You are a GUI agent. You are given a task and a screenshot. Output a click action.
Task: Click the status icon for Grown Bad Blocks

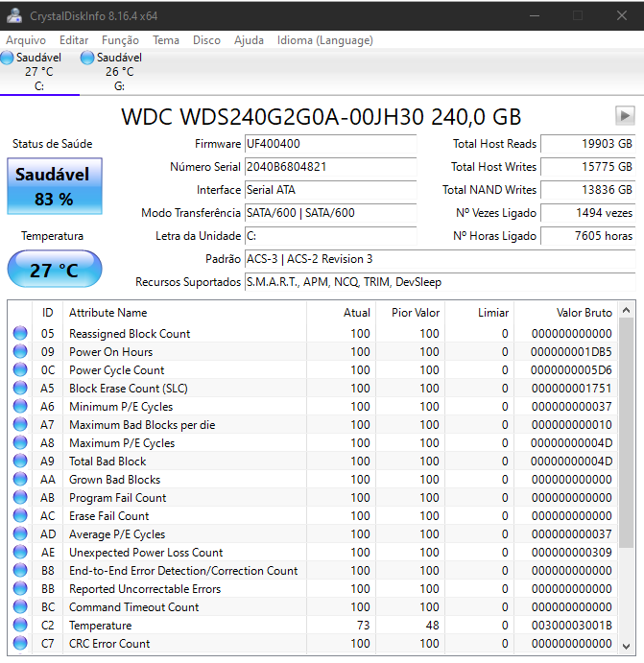[20, 479]
